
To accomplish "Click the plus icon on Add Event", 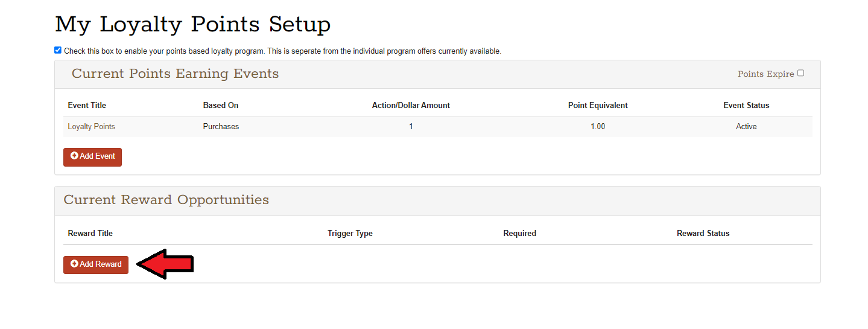I will pos(74,156).
